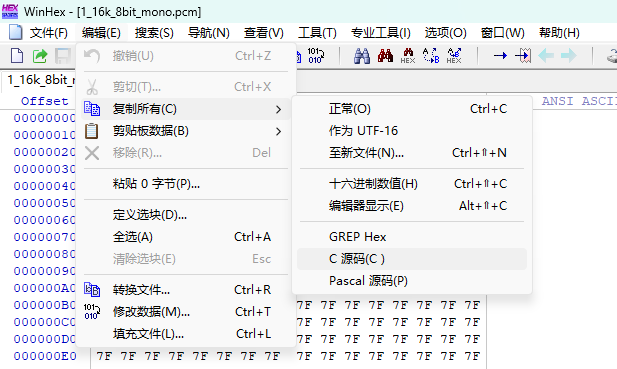Click offset row 00000040
This screenshot has height=369, width=617.
point(44,186)
